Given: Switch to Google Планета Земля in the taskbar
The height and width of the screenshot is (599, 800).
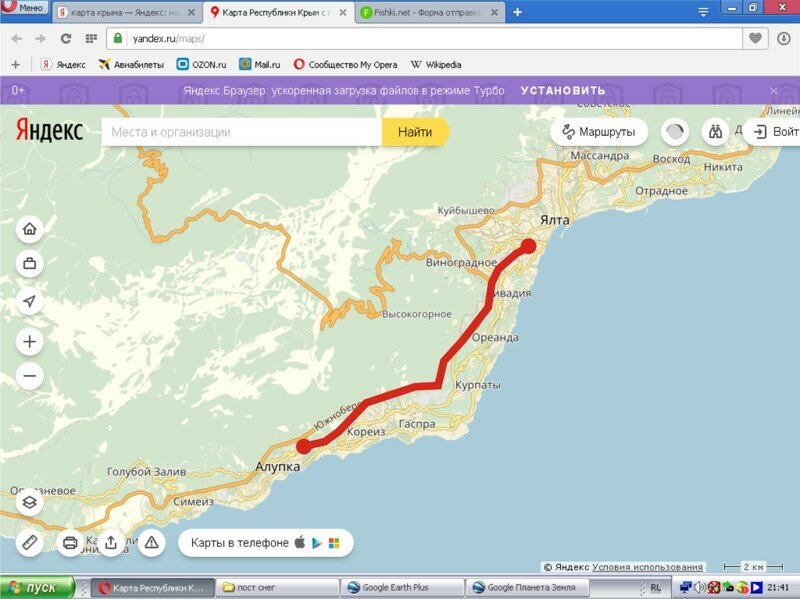Looking at the screenshot, I should (x=527, y=588).
